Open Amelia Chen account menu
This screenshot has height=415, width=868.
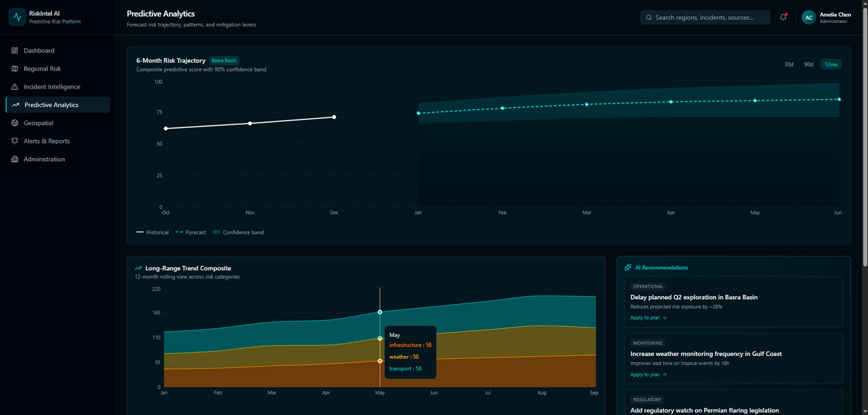(x=826, y=17)
